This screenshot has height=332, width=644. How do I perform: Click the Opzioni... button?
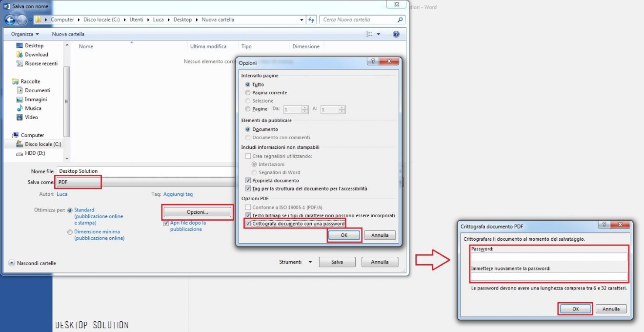pyautogui.click(x=198, y=212)
